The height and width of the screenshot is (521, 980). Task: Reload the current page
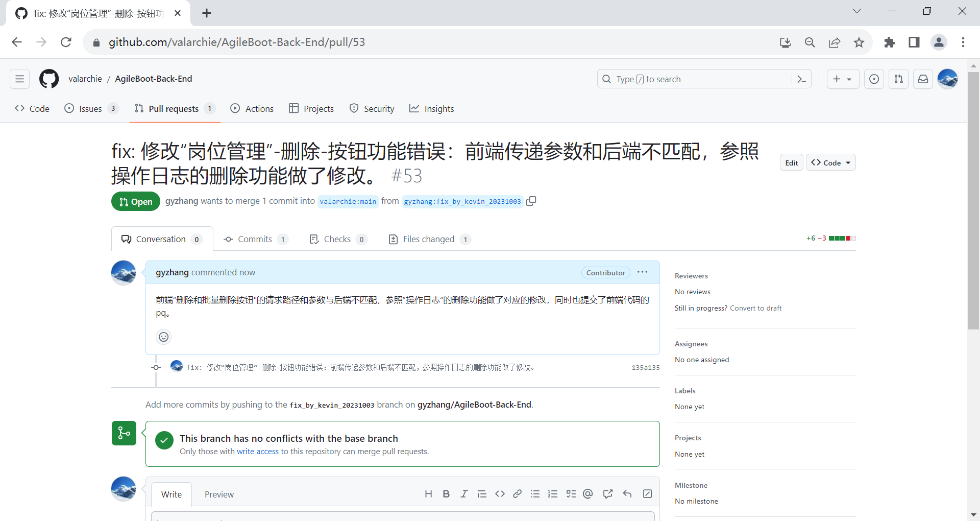(66, 42)
